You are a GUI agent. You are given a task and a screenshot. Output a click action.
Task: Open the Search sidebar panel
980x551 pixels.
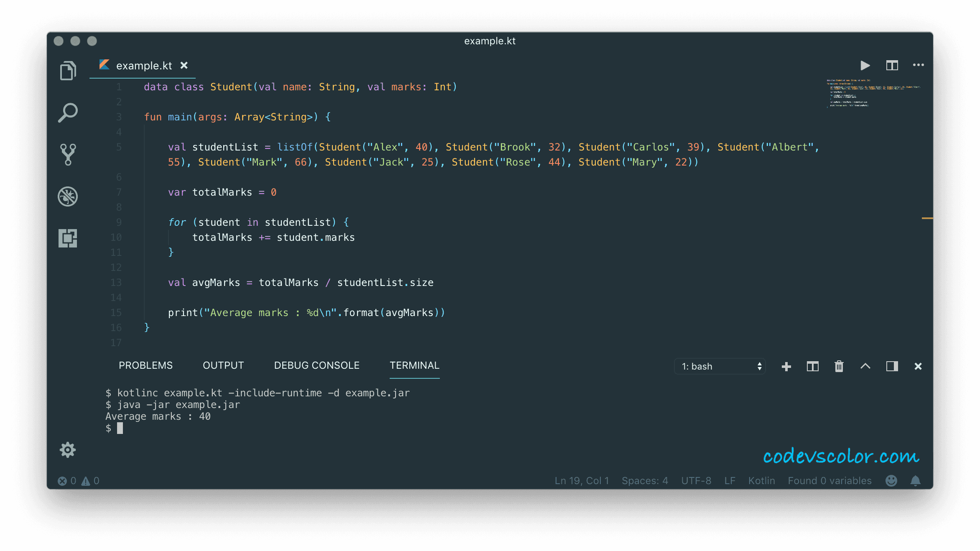point(68,112)
